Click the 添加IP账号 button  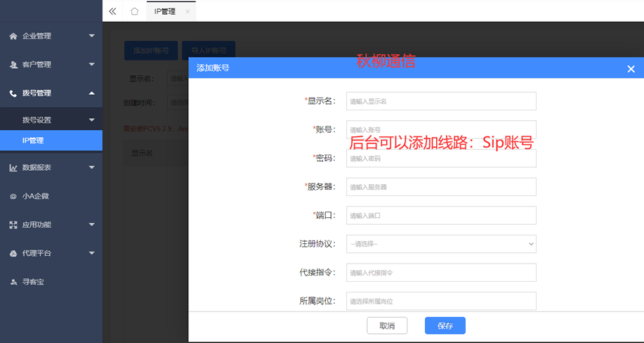tap(151, 51)
